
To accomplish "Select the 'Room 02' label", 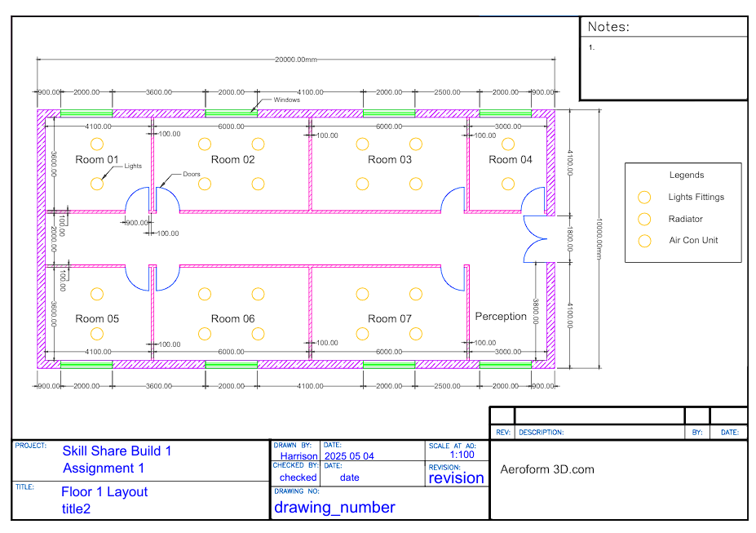I will [x=233, y=160].
